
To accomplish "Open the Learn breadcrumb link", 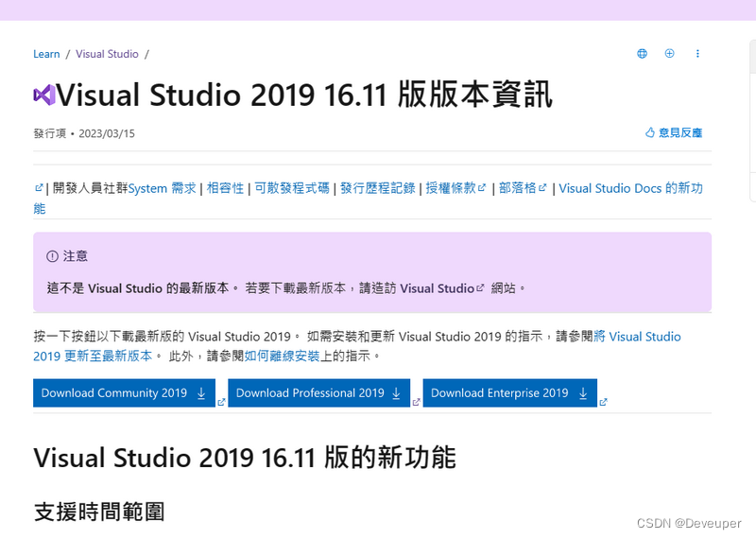I will pyautogui.click(x=46, y=54).
